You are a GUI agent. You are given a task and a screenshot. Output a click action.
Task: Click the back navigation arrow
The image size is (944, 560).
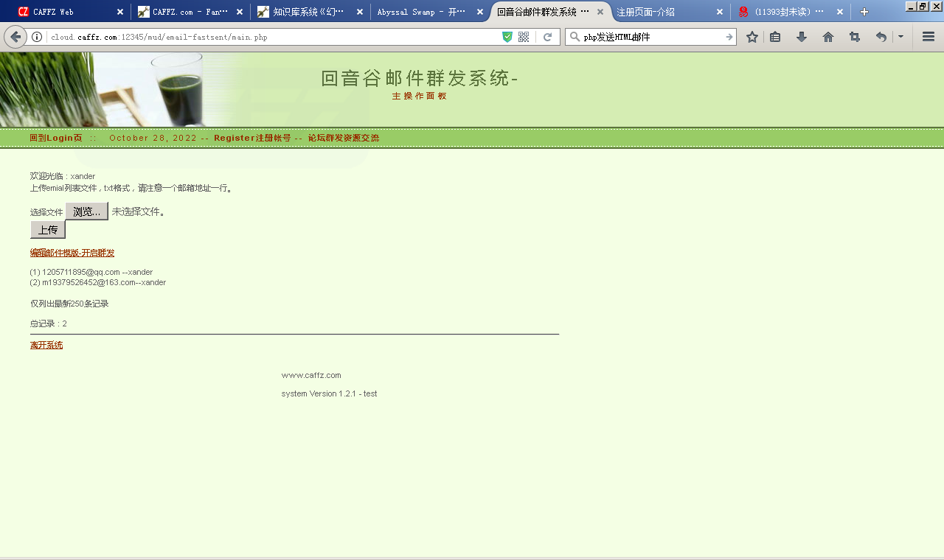click(15, 36)
